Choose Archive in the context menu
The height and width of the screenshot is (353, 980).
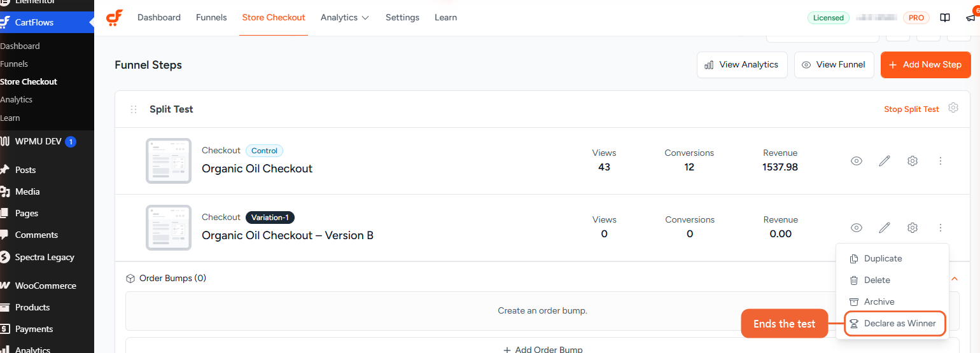click(891, 301)
